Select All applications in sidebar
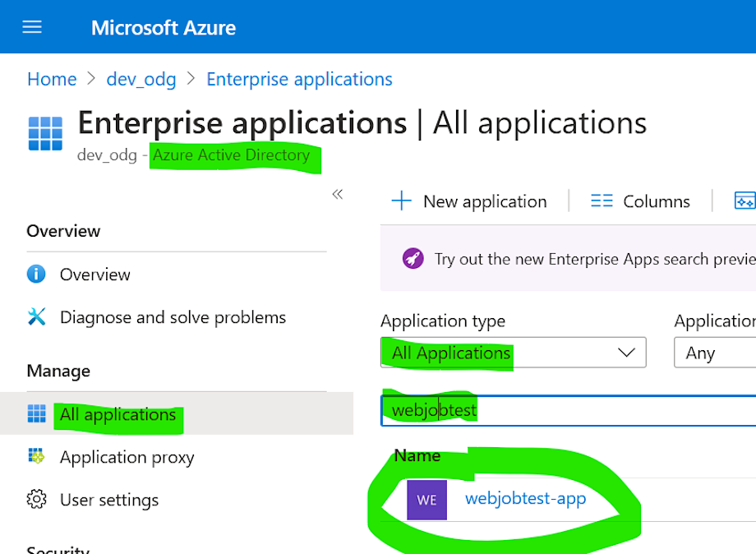The width and height of the screenshot is (756, 554). (177, 413)
